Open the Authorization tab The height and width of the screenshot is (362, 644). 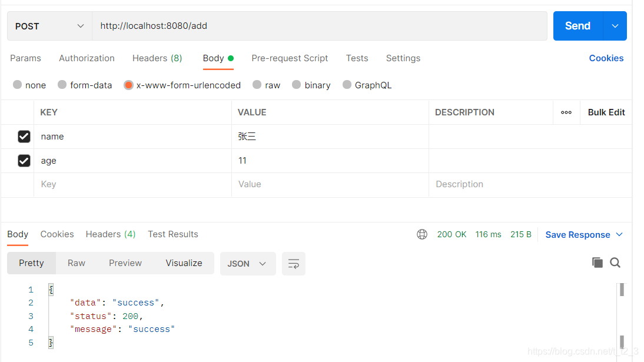click(87, 58)
